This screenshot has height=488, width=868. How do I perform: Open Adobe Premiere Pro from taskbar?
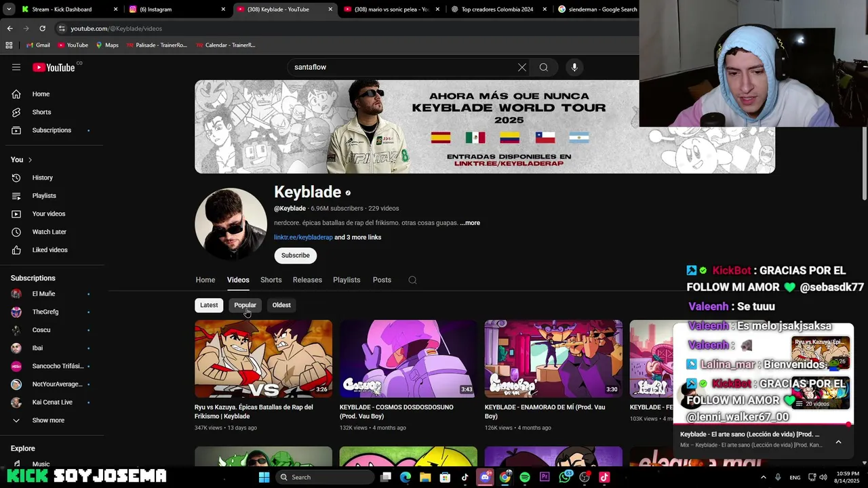pos(545,477)
